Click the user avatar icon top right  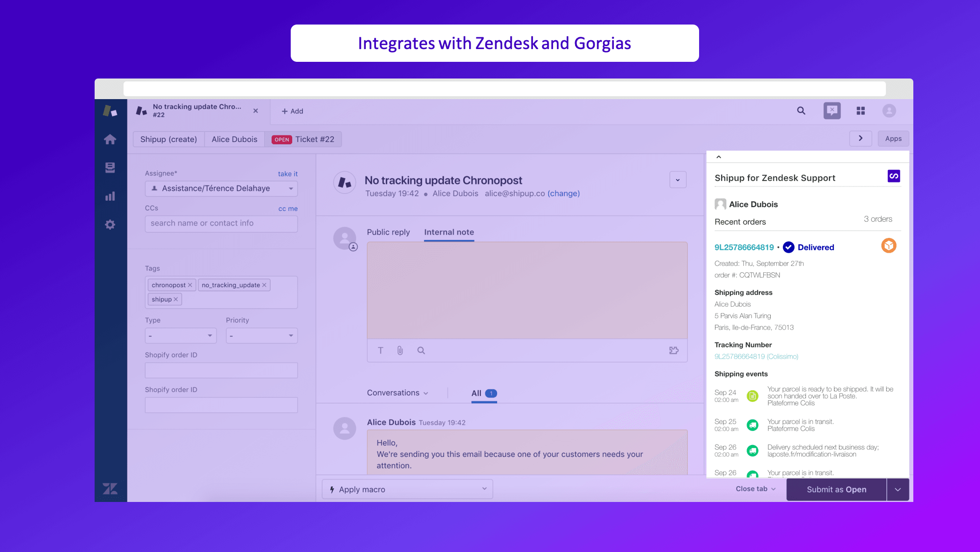pyautogui.click(x=890, y=110)
